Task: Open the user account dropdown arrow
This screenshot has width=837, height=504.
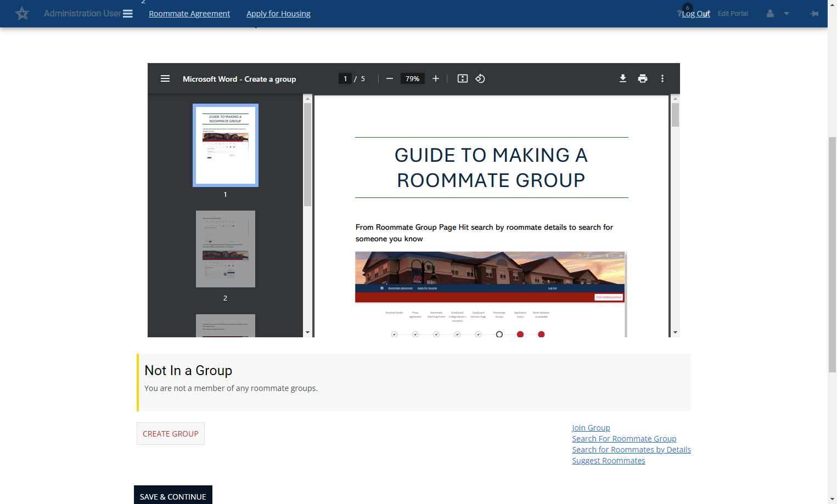Action: click(x=787, y=14)
